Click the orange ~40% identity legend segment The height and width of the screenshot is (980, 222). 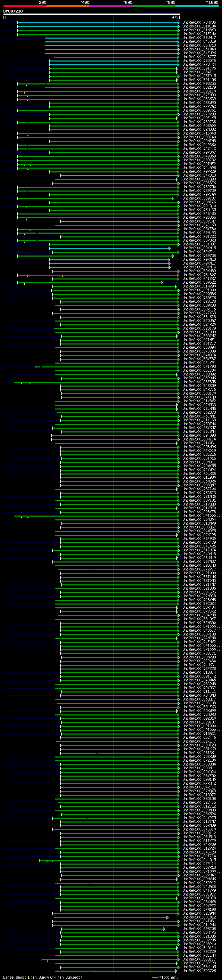click(x=68, y=6)
